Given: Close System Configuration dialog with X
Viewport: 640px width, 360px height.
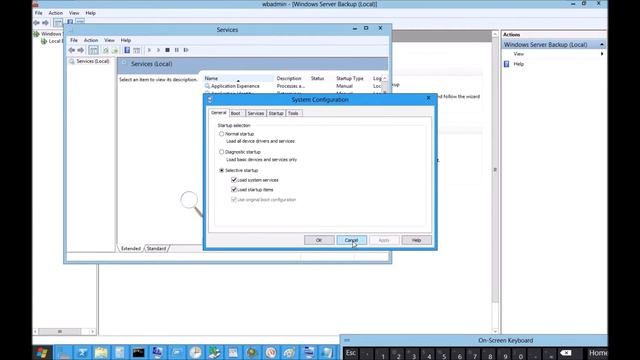Looking at the screenshot, I should [x=428, y=98].
